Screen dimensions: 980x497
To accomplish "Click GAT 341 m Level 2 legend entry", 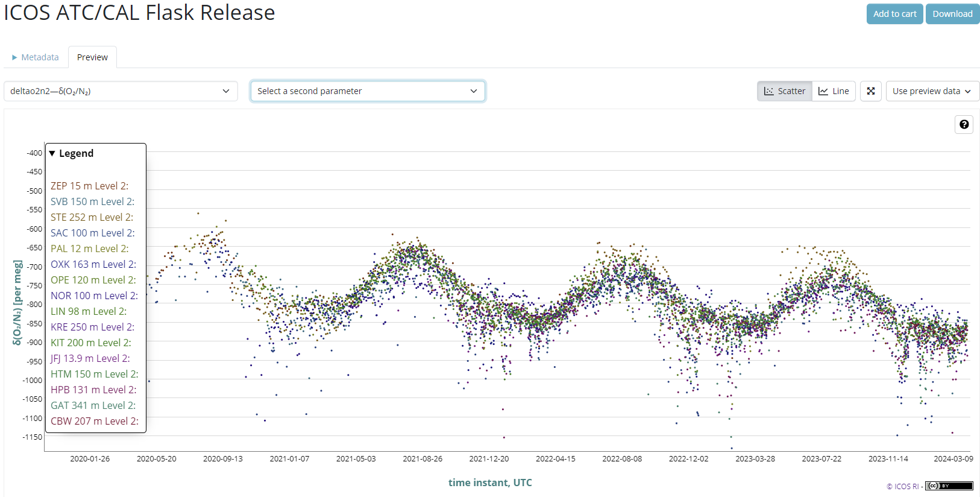I will 93,405.
